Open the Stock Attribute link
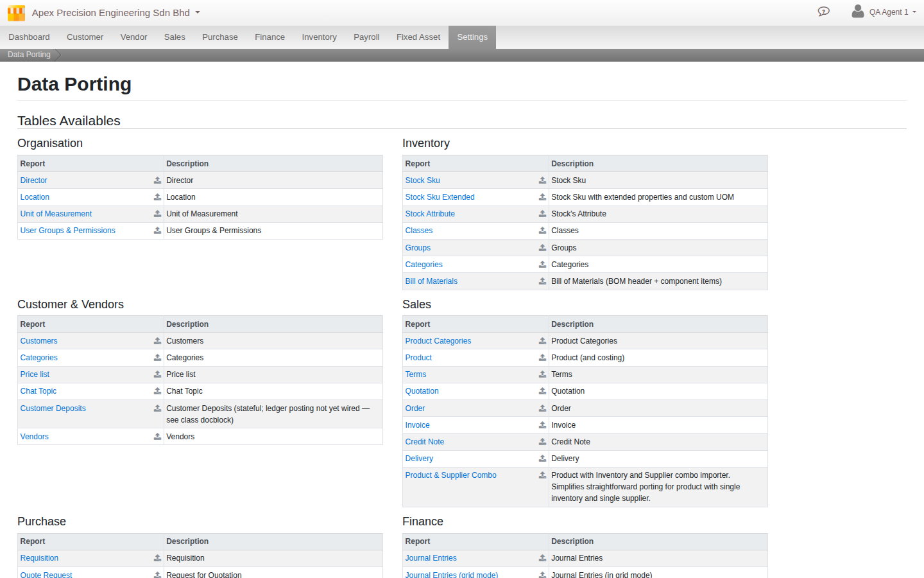924x578 pixels. pyautogui.click(x=430, y=214)
